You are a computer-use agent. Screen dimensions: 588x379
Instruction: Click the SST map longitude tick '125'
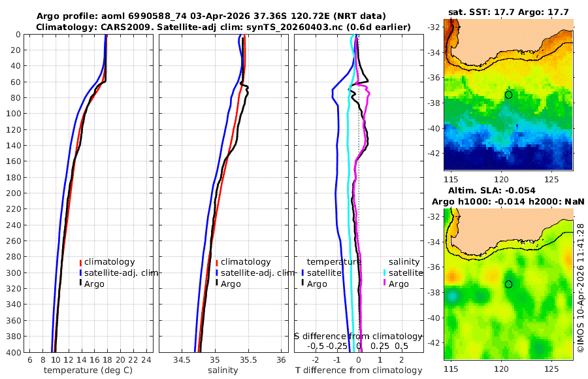(x=551, y=179)
